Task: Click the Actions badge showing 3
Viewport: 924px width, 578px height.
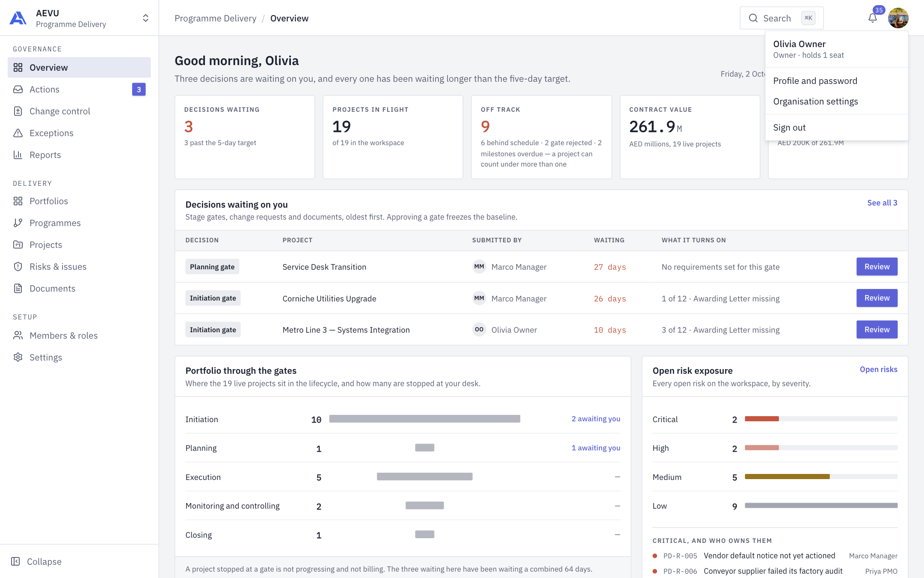Action: (139, 89)
